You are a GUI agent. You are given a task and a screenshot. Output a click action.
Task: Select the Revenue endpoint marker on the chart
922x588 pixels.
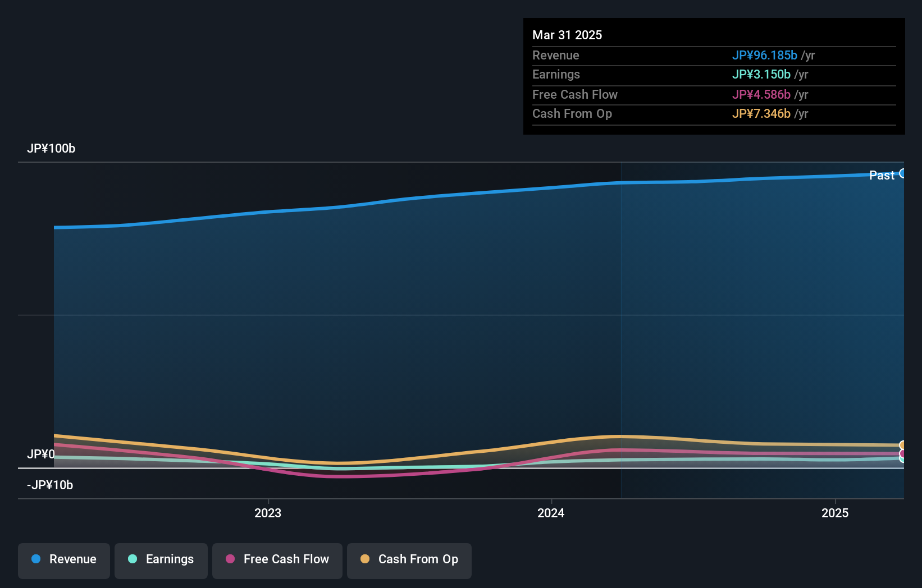click(903, 173)
